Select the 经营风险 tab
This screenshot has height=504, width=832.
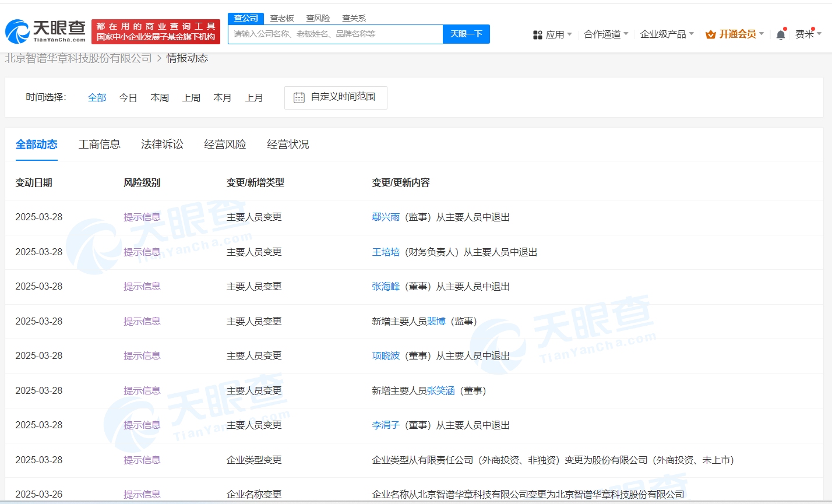(x=225, y=144)
